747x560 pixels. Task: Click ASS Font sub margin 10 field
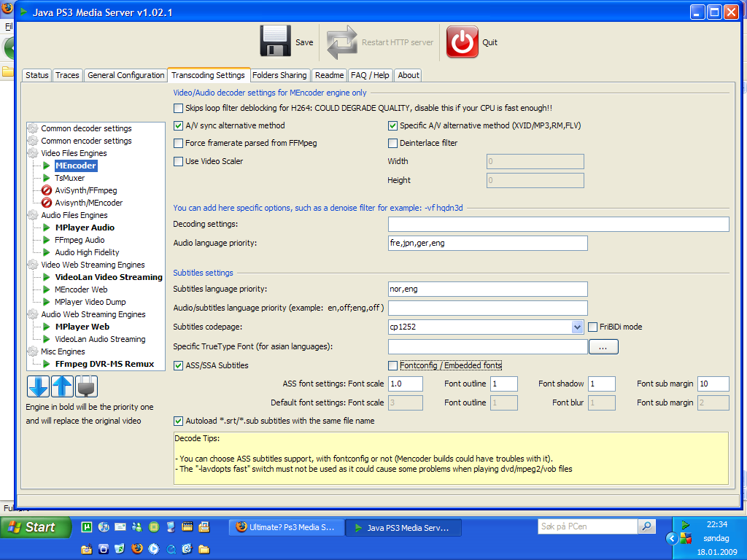coord(713,384)
